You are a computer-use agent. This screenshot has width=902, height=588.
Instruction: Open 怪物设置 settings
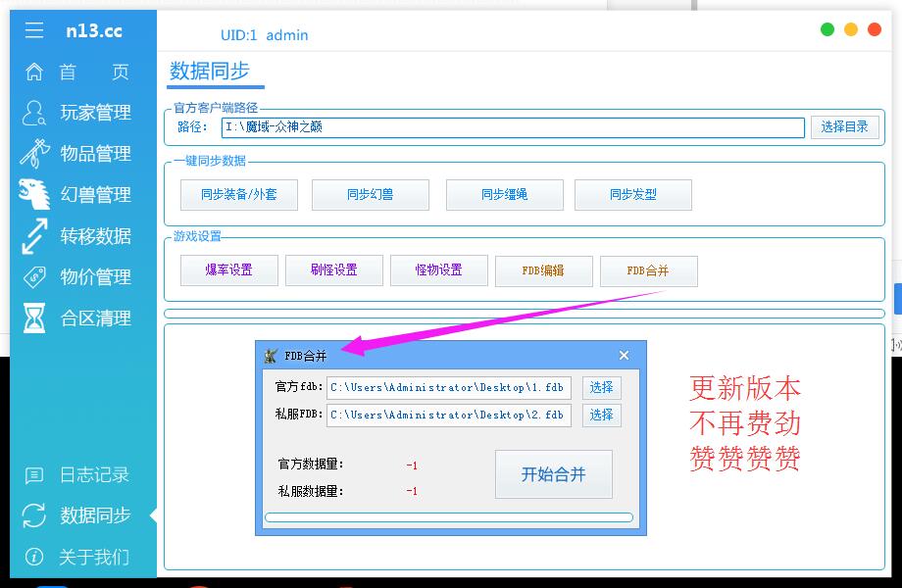click(439, 270)
